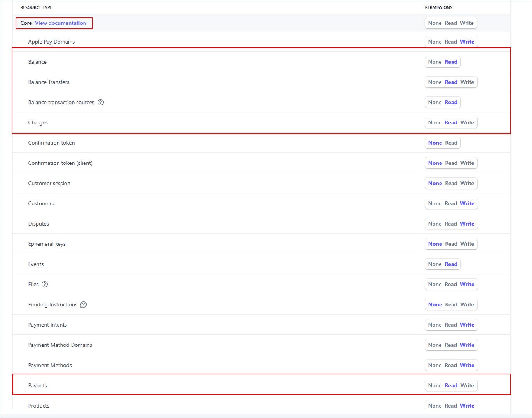Viewport: 532px width, 418px height.
Task: Change Disputes permission to Read
Action: click(450, 224)
